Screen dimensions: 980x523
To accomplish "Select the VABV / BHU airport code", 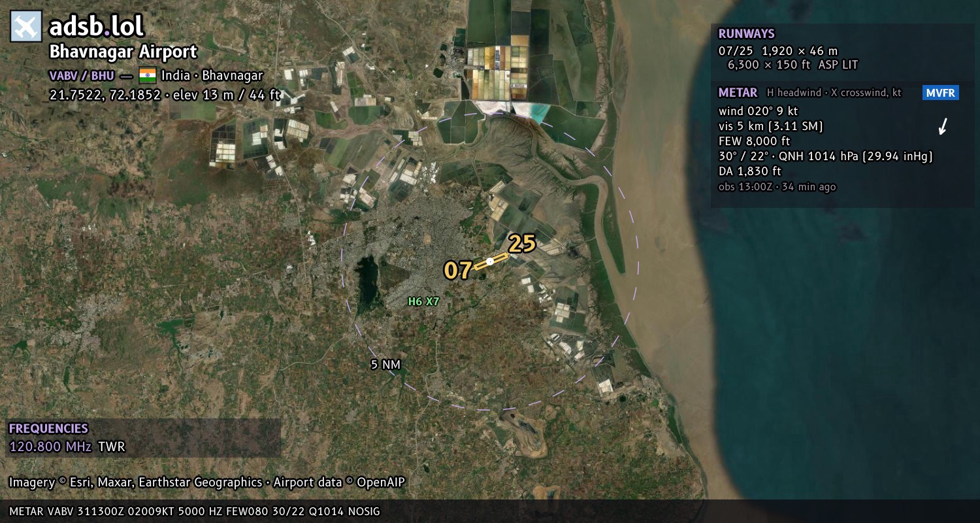I will point(82,75).
